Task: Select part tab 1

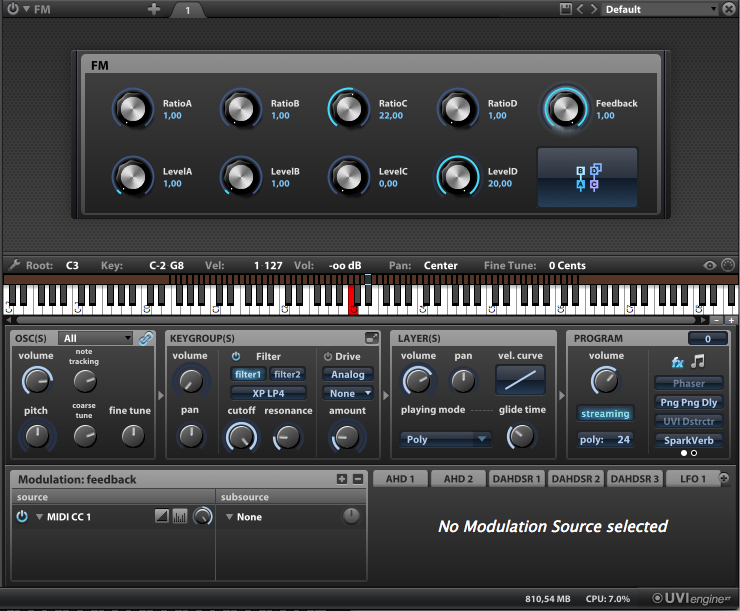Action: (x=187, y=10)
